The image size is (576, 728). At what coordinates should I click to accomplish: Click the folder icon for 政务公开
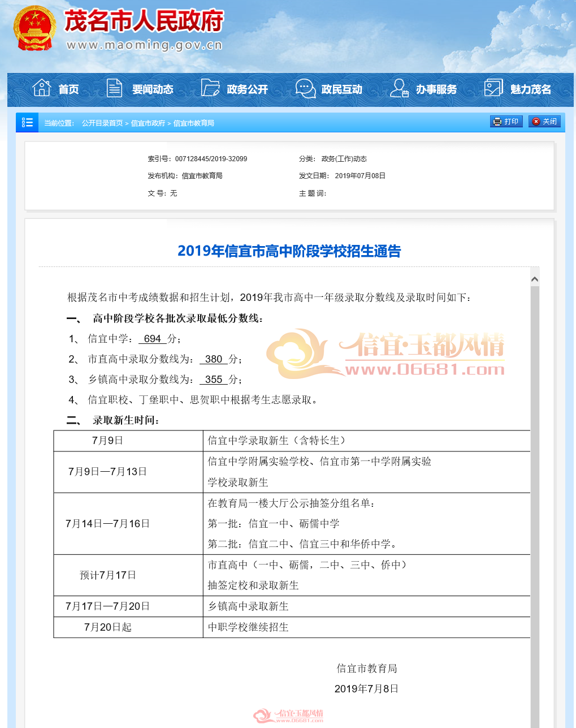pos(210,88)
